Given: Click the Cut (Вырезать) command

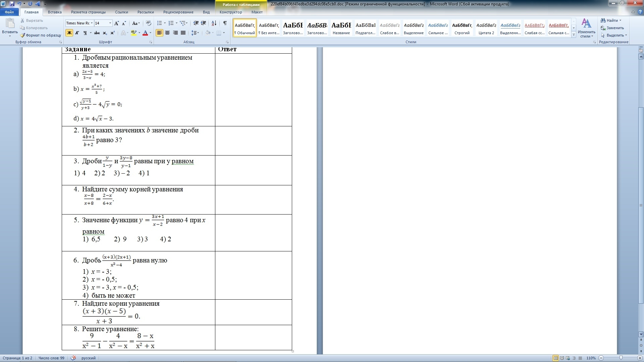Looking at the screenshot, I should coord(32,20).
